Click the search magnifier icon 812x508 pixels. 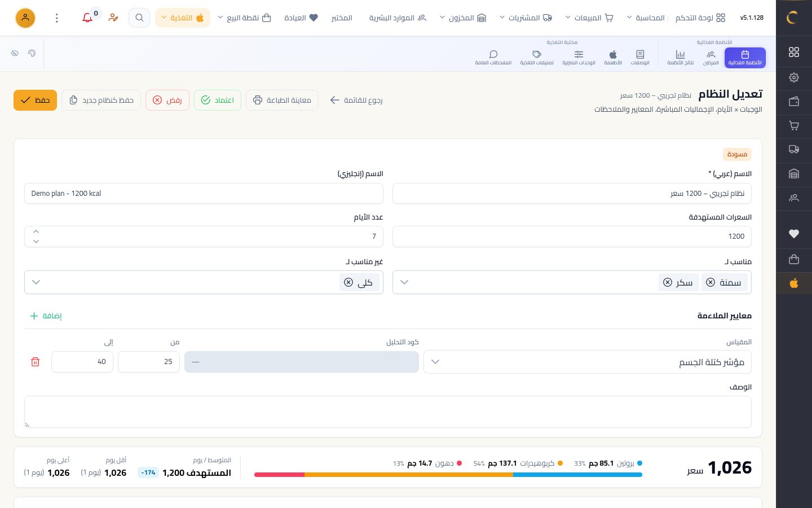click(x=139, y=18)
